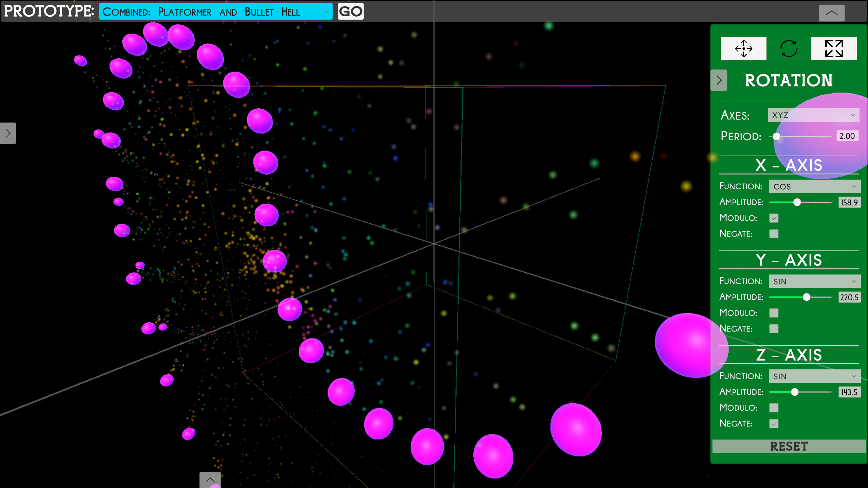Select the rotation circular arrows icon

[789, 48]
